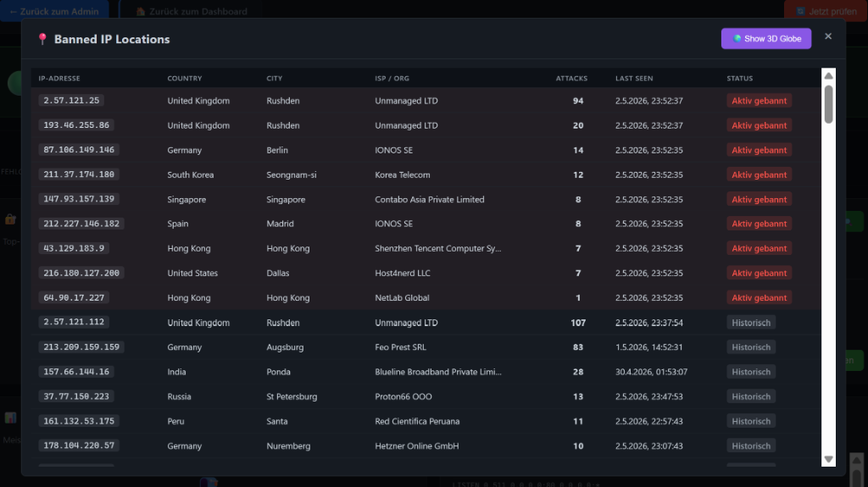Select IP address 64.90.17.227
This screenshot has width=868, height=487.
[x=74, y=297]
